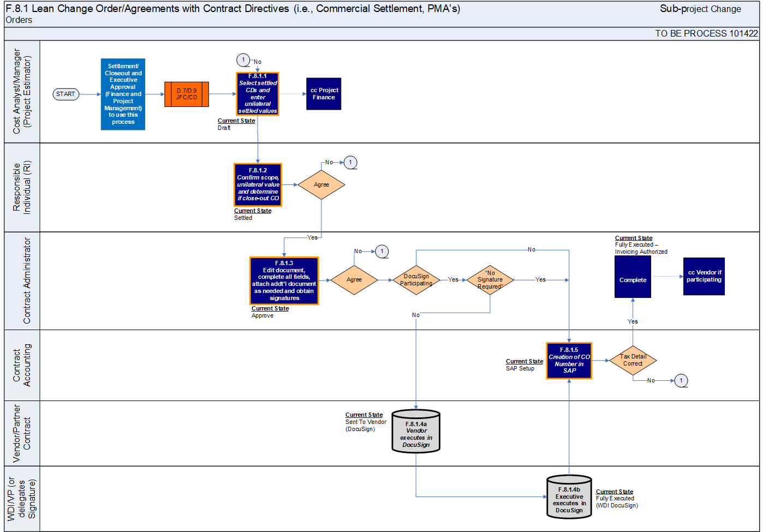Image resolution: width=763 pixels, height=532 pixels.
Task: Select the DocuSign Participating decision diamond
Action: 416,280
